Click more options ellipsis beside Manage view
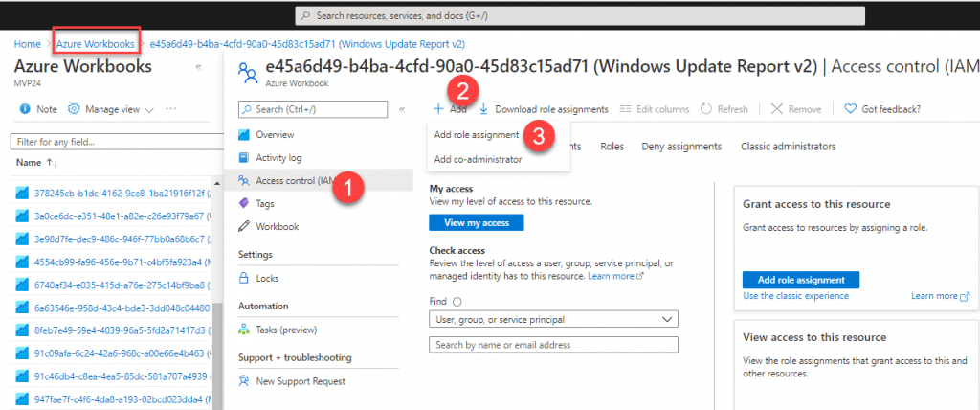The width and height of the screenshot is (980, 410). 170,109
